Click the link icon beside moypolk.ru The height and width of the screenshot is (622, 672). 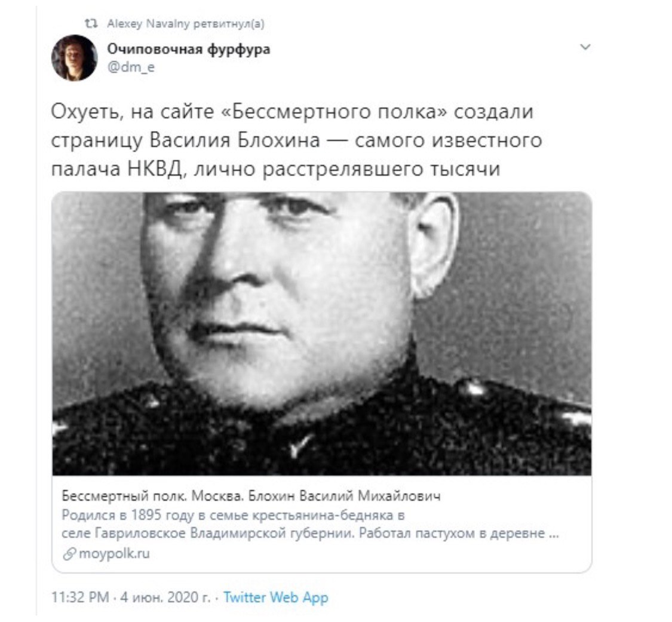click(69, 554)
